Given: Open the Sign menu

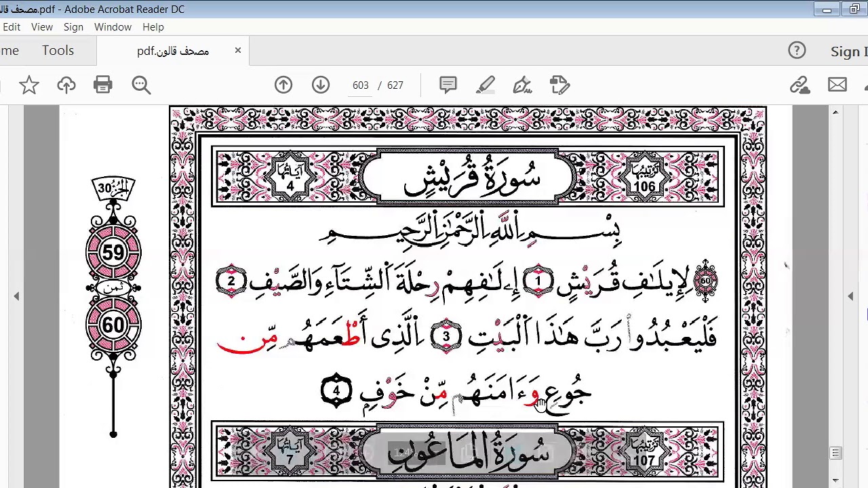Looking at the screenshot, I should tap(73, 27).
